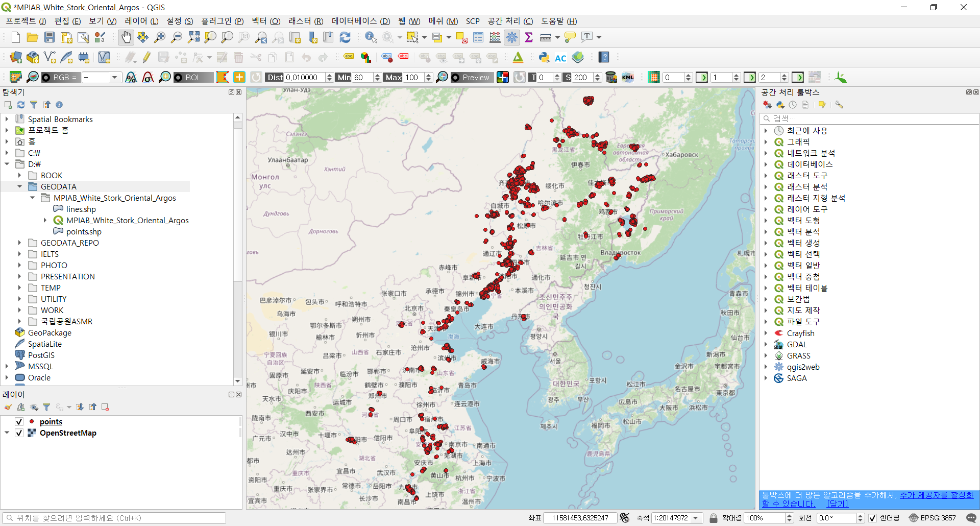This screenshot has width=980, height=526.
Task: Create a new project with blank page icon
Action: click(16, 37)
